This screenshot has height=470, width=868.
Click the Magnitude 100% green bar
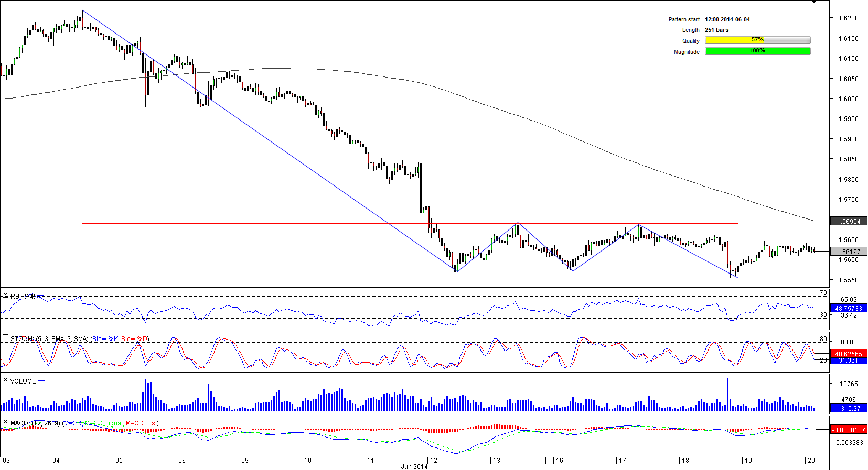[757, 51]
